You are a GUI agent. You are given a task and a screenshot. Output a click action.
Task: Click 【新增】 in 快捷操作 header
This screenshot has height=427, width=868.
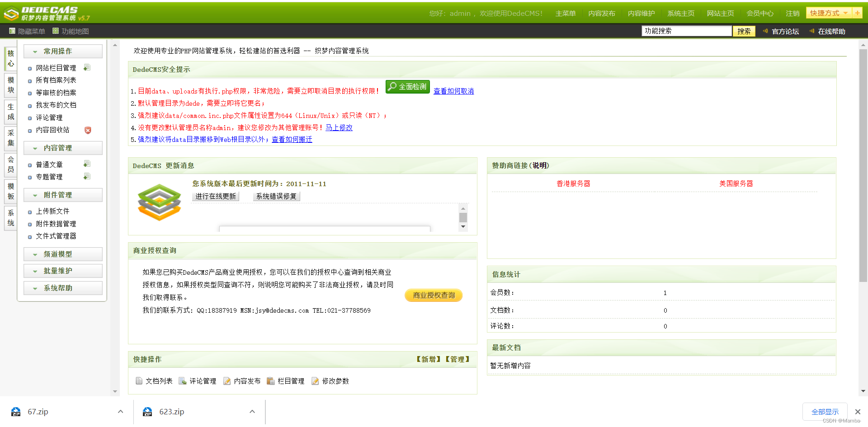[428, 359]
